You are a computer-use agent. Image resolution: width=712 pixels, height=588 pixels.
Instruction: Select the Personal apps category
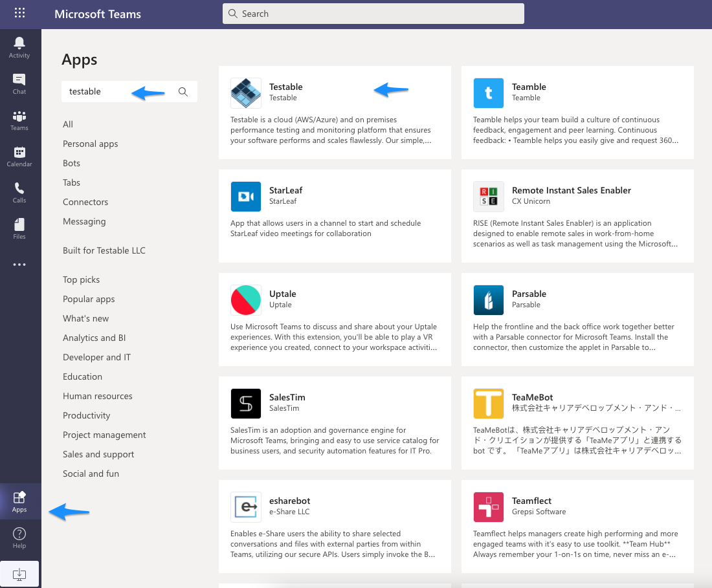[x=91, y=144]
